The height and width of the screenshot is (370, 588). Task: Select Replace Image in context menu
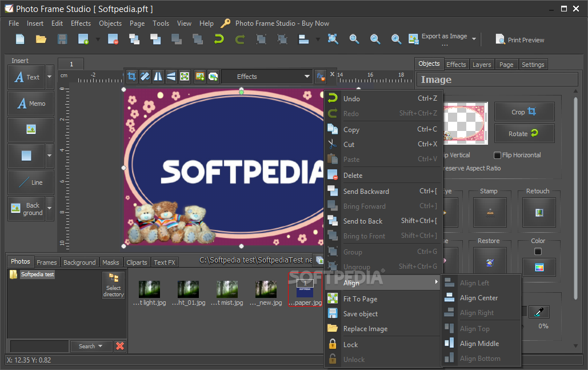tap(382, 329)
